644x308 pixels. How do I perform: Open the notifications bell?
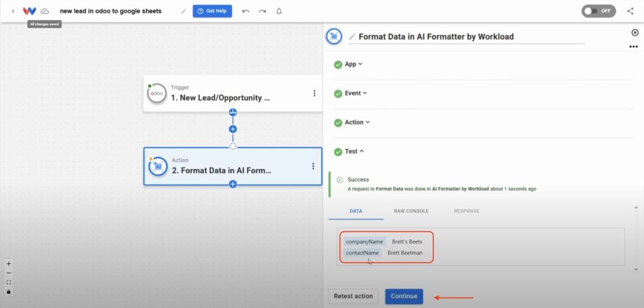(279, 11)
